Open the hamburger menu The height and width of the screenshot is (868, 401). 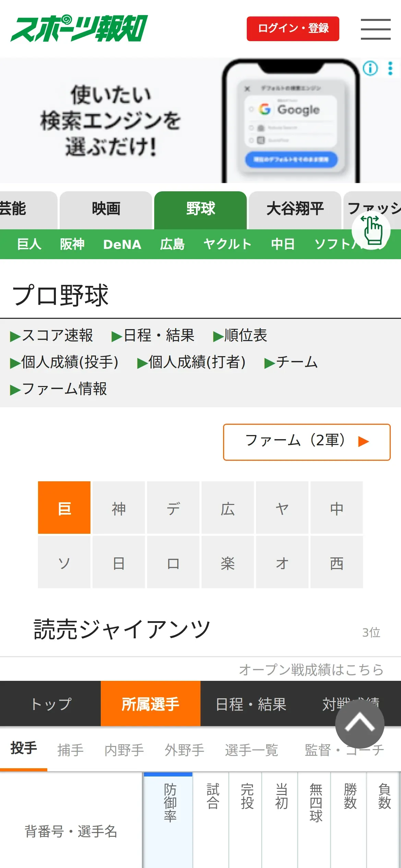(375, 29)
